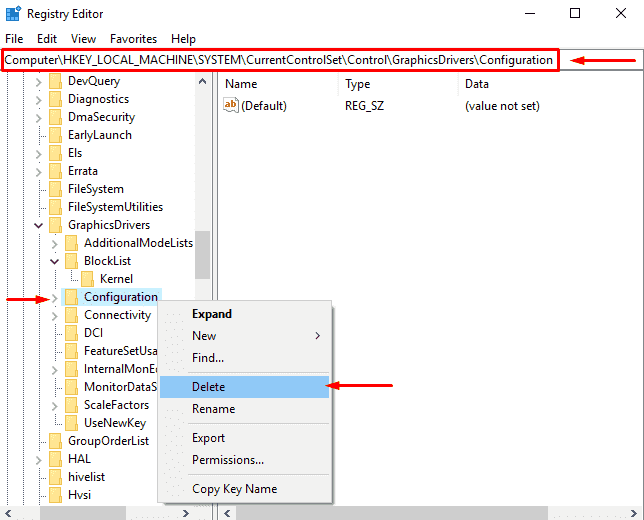
Task: Click the UseNewKey folder icon
Action: 71,423
